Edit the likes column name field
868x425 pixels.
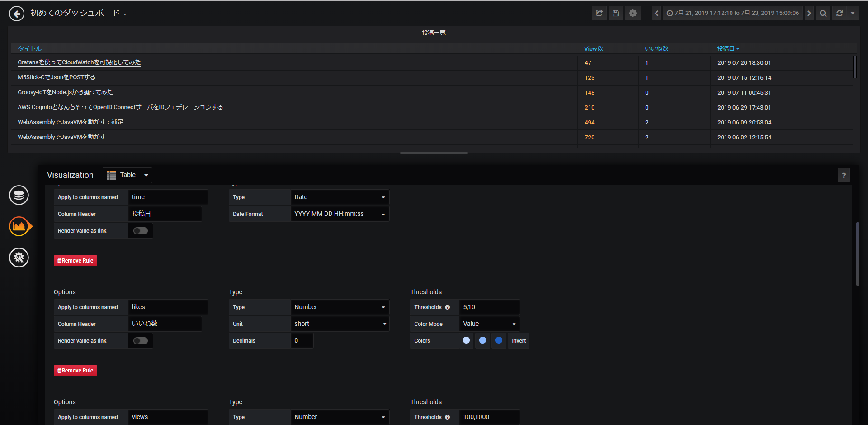pyautogui.click(x=168, y=307)
